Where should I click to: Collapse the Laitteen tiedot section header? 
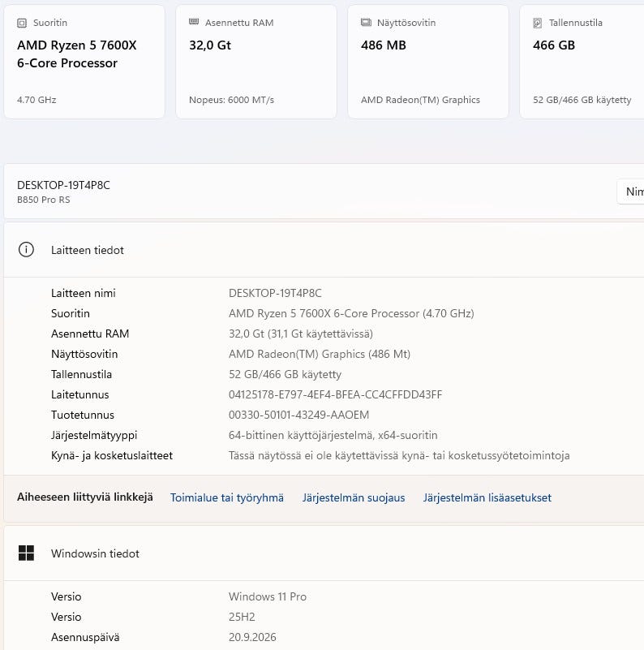[324, 250]
